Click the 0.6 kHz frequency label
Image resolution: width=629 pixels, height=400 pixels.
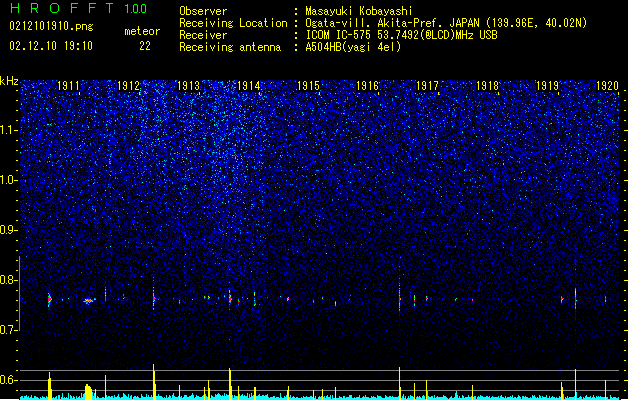pos(8,380)
